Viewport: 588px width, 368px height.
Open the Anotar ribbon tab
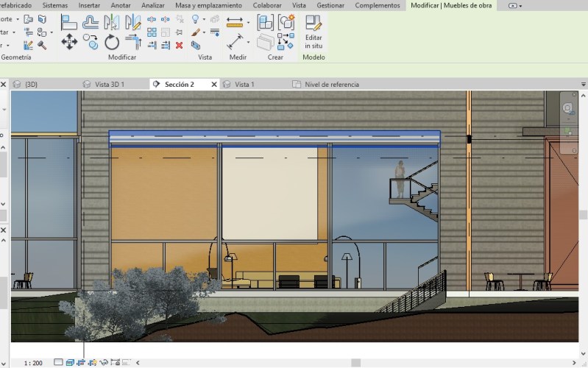[x=121, y=5]
